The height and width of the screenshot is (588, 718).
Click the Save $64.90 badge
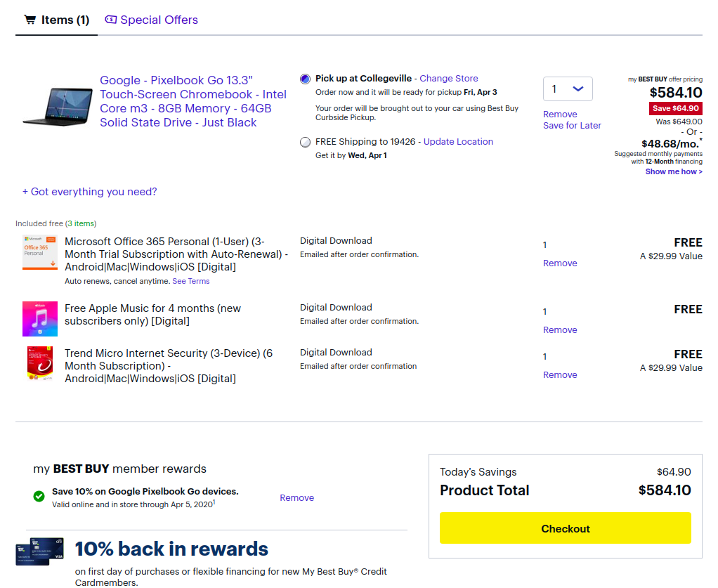tap(675, 108)
